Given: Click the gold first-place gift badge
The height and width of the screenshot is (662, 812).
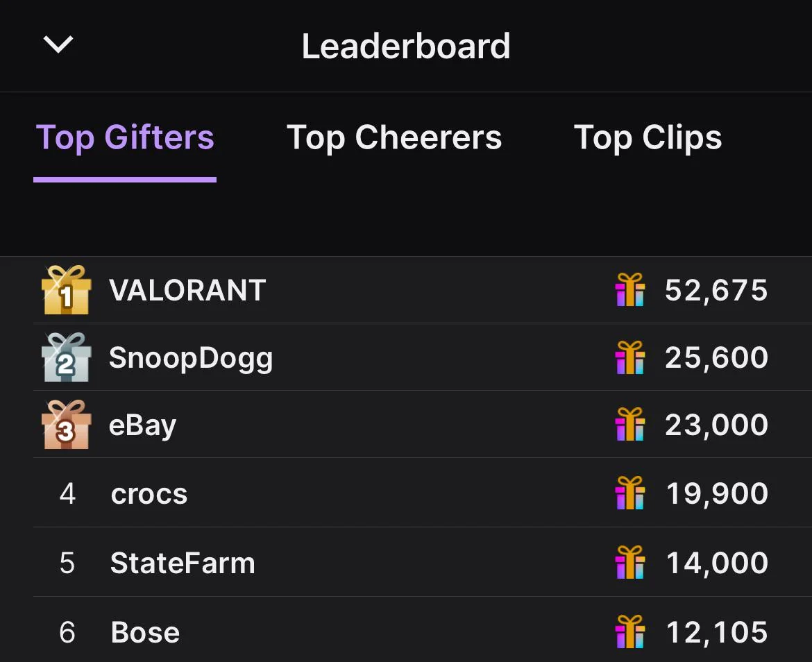Looking at the screenshot, I should pos(66,290).
